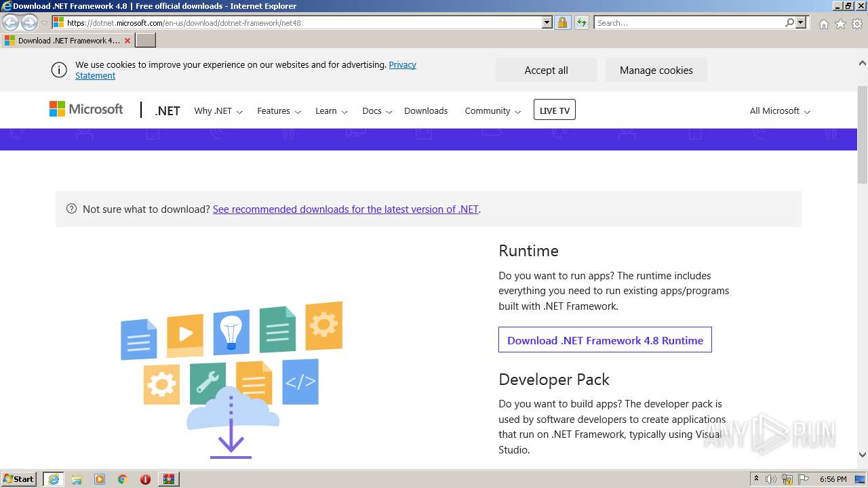This screenshot has height=488, width=868.
Task: Click the download illustration image
Action: (231, 380)
